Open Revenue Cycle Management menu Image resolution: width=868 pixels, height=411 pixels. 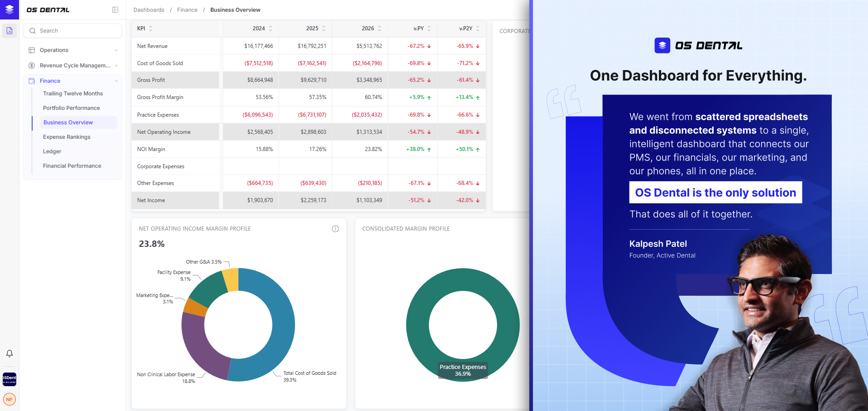(75, 66)
